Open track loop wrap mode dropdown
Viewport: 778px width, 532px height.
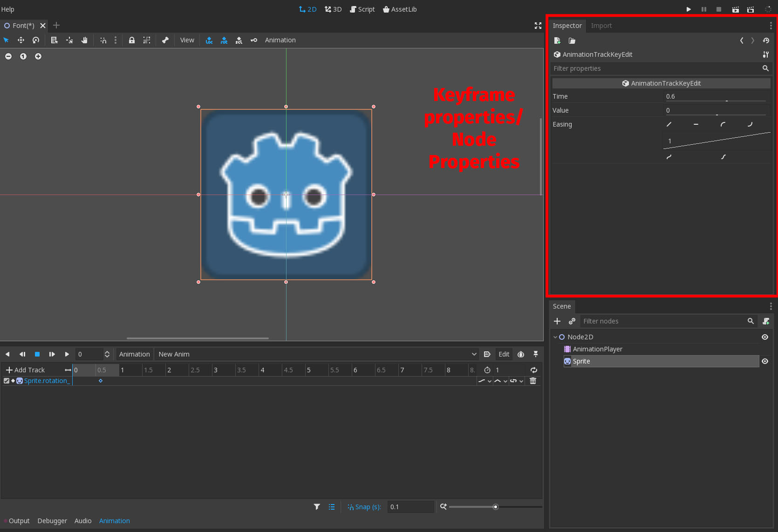(517, 381)
